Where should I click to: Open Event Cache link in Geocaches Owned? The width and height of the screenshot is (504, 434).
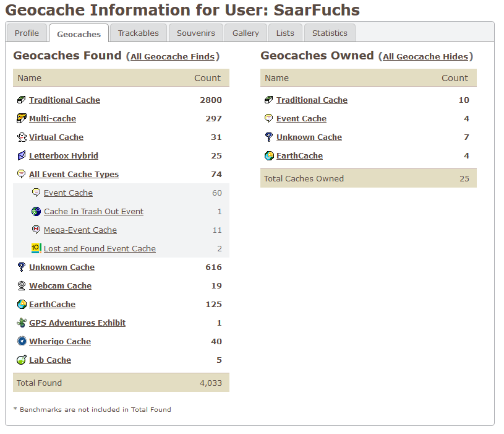point(302,119)
